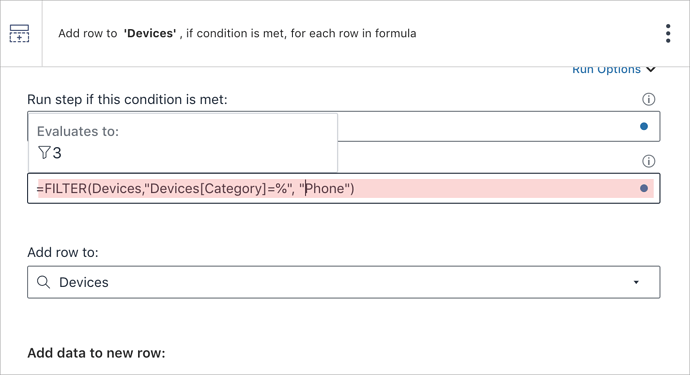690x375 pixels.
Task: Expand the Run Options chevron
Action: pyautogui.click(x=651, y=70)
